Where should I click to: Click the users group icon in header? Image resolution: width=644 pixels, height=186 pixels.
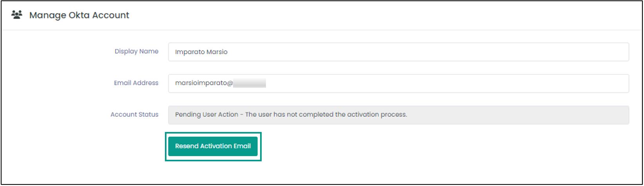click(17, 15)
